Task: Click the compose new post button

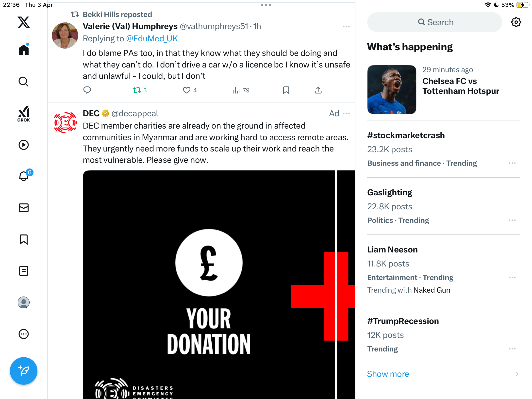Action: pos(24,371)
